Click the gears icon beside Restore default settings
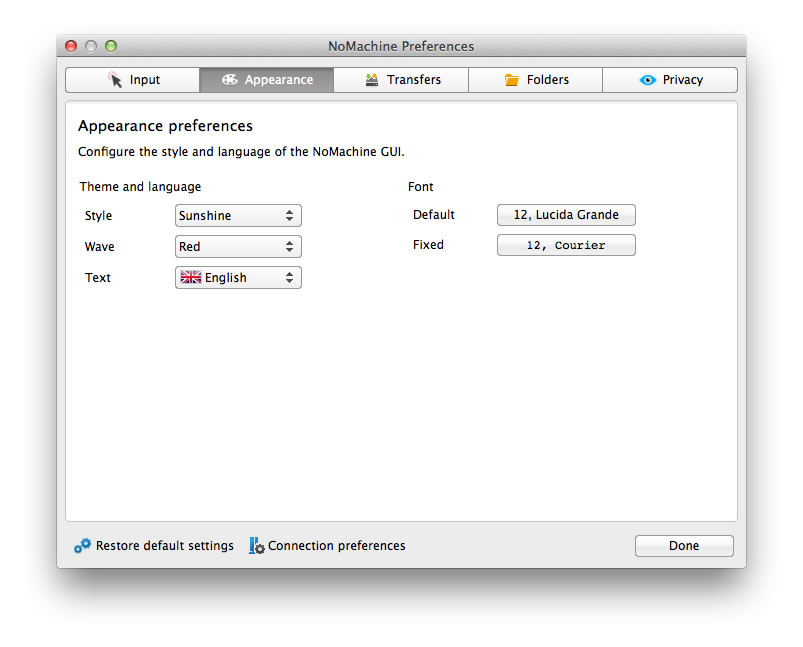Image resolution: width=803 pixels, height=647 pixels. (82, 546)
